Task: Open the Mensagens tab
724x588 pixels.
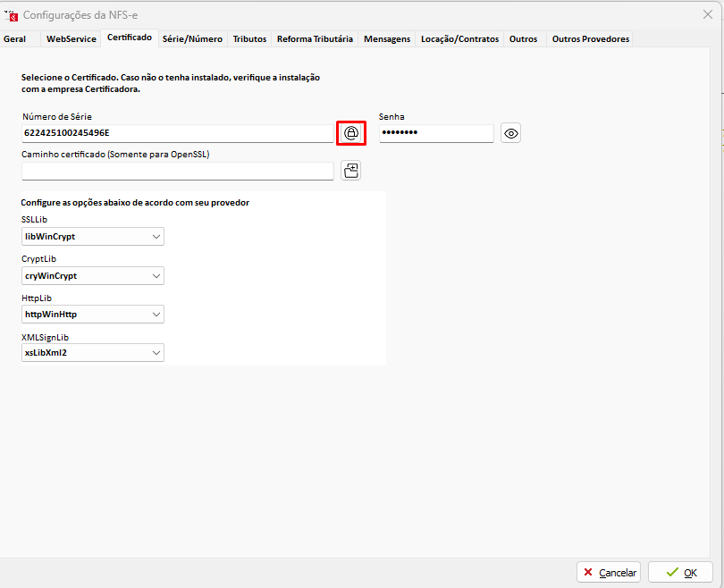Action: (x=387, y=39)
